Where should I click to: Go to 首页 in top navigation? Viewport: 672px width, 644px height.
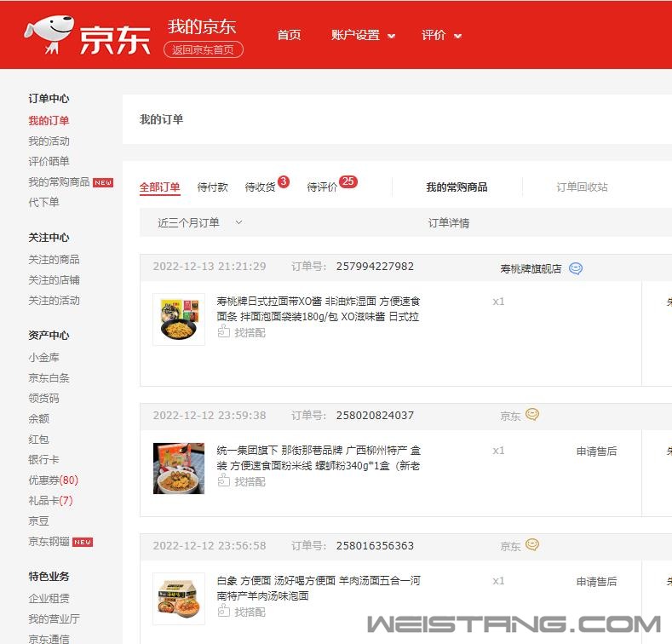coord(289,35)
